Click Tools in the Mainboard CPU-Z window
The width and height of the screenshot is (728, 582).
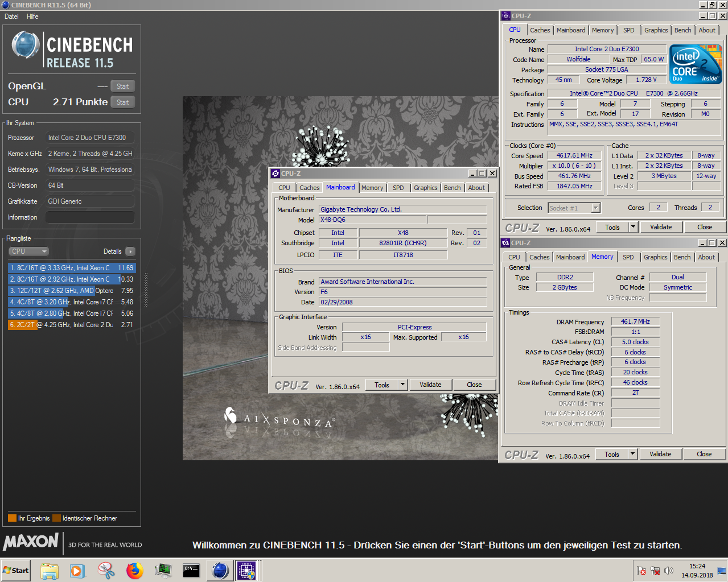click(x=382, y=385)
